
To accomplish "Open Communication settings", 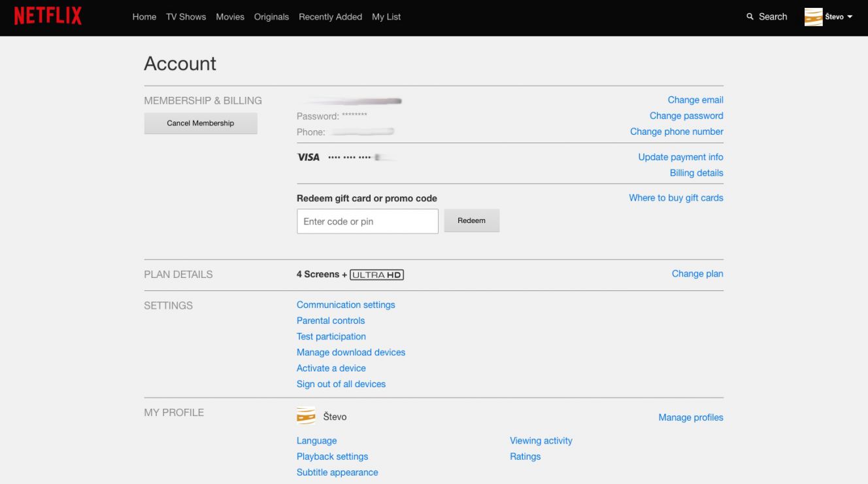I will (346, 305).
